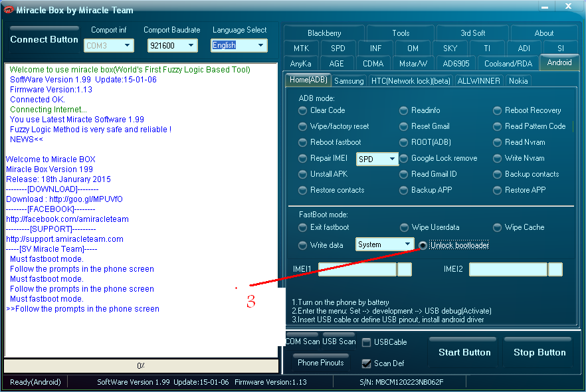Image resolution: width=586 pixels, height=392 pixels.
Task: Open Phone Pinouts button
Action: pos(321,363)
